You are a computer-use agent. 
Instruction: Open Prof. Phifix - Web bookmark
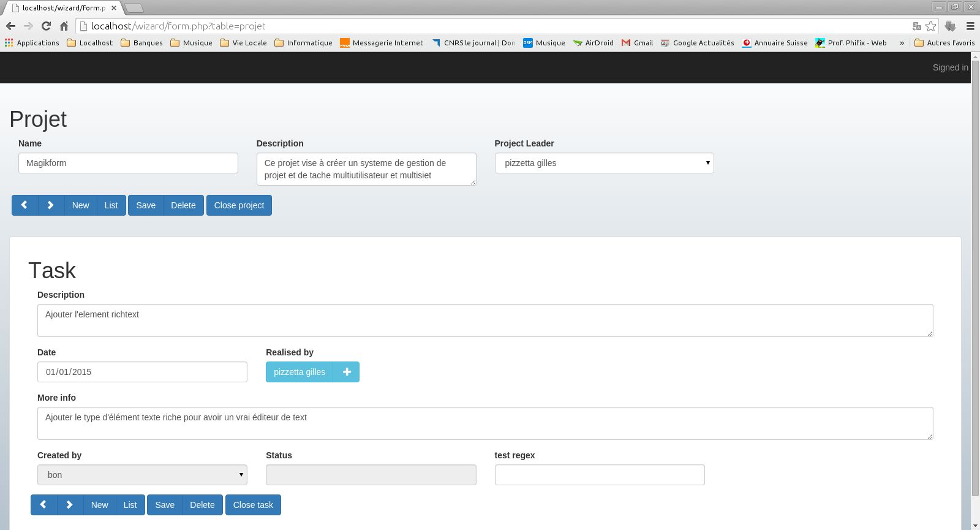(851, 43)
